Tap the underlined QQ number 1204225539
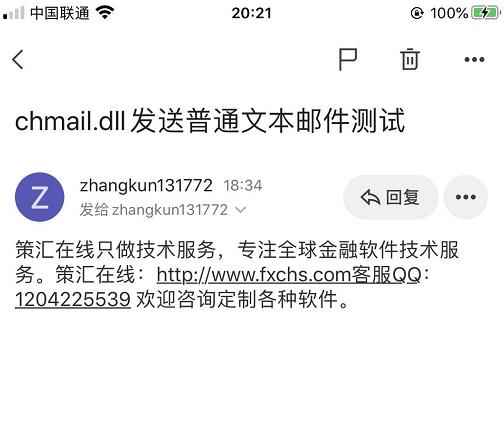 tap(73, 299)
